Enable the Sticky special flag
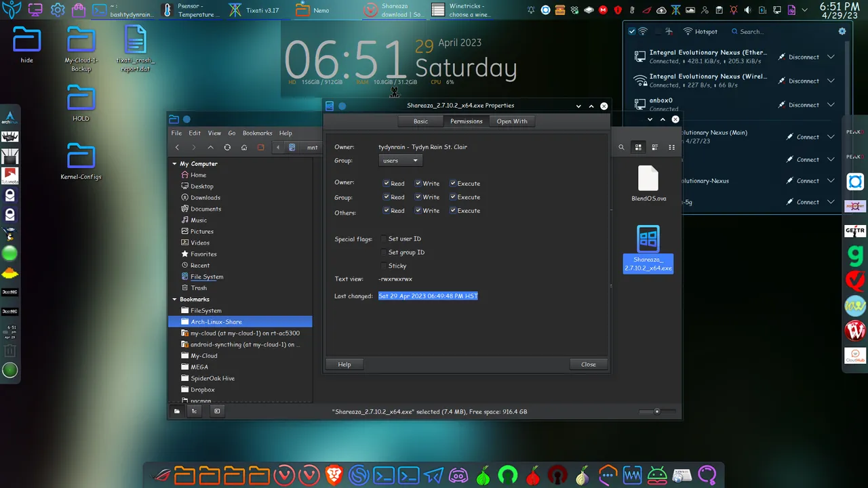Image resolution: width=868 pixels, height=488 pixels. (384, 266)
